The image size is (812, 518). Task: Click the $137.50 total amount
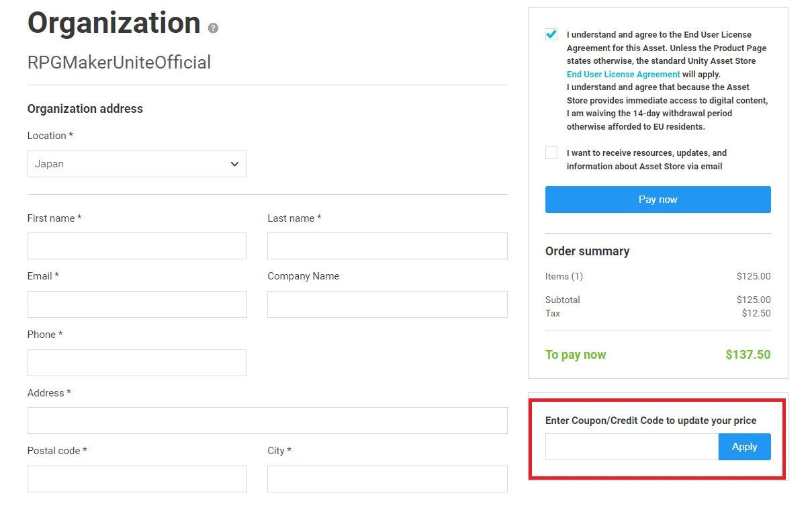(x=748, y=355)
